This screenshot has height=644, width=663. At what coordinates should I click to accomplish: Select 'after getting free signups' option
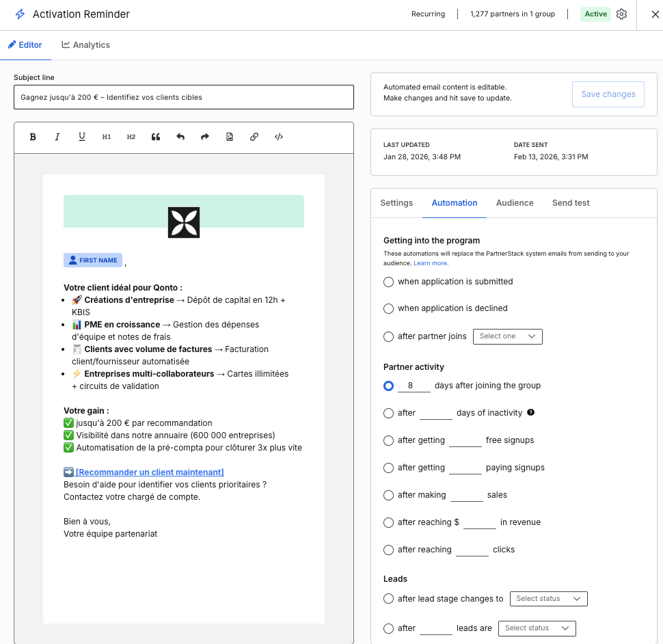point(389,440)
